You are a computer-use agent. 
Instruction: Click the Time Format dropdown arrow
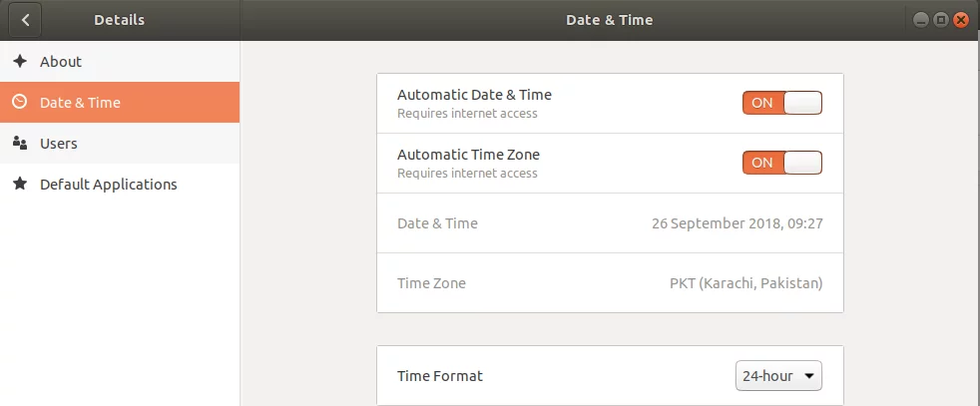pos(808,376)
